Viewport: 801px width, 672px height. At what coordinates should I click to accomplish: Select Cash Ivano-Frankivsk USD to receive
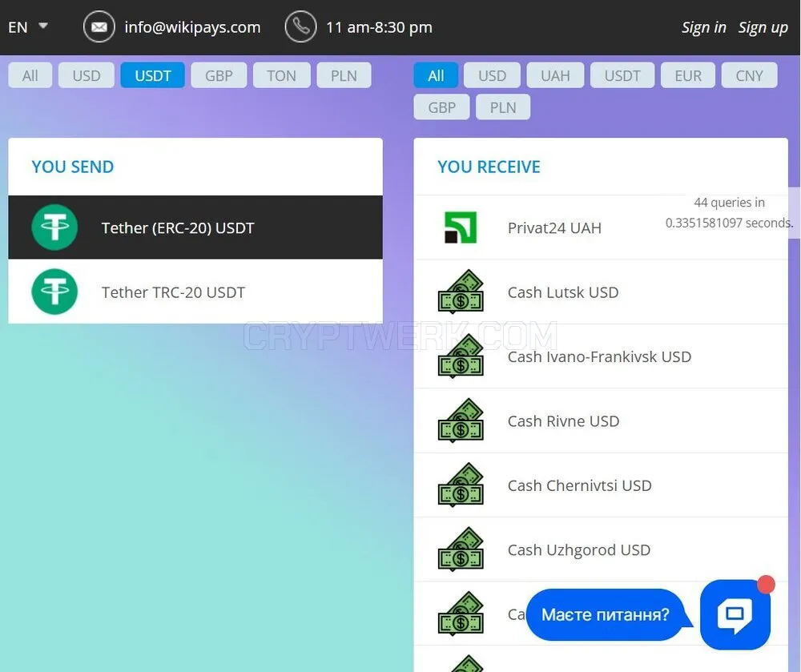coord(601,356)
